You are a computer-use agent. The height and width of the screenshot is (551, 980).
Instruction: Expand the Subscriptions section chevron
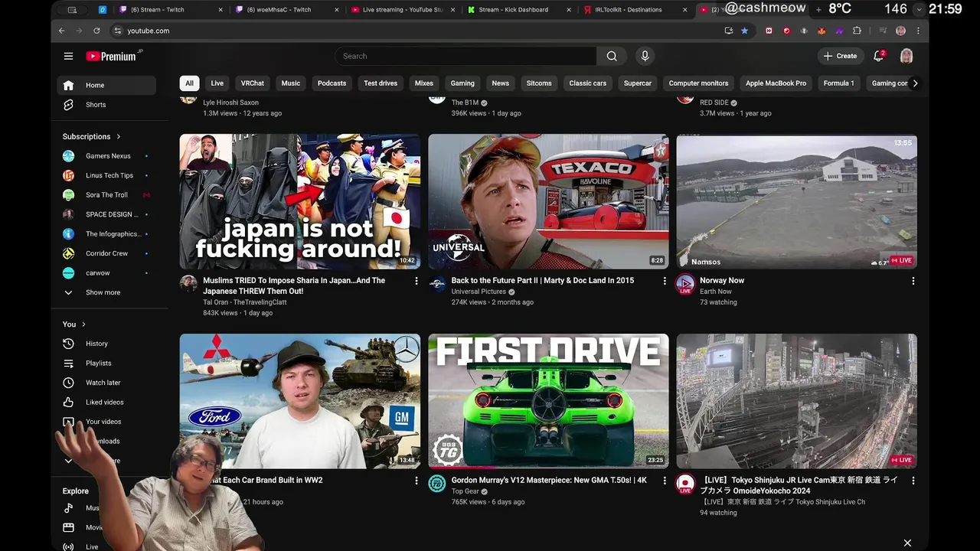coord(119,136)
